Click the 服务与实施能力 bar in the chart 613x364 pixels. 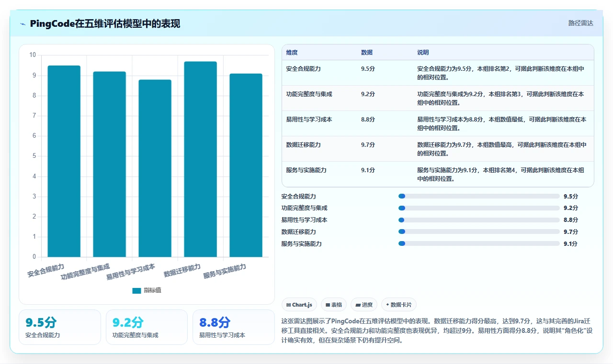(246, 165)
